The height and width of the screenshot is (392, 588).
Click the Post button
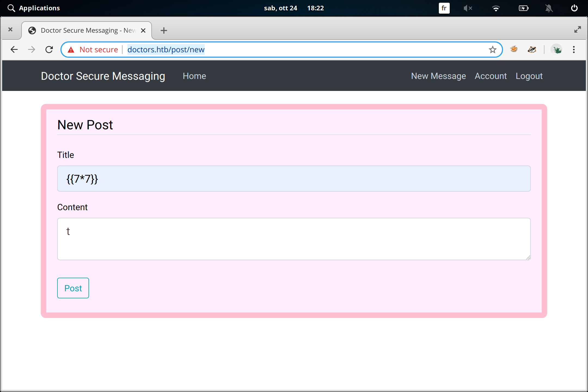[x=73, y=288]
